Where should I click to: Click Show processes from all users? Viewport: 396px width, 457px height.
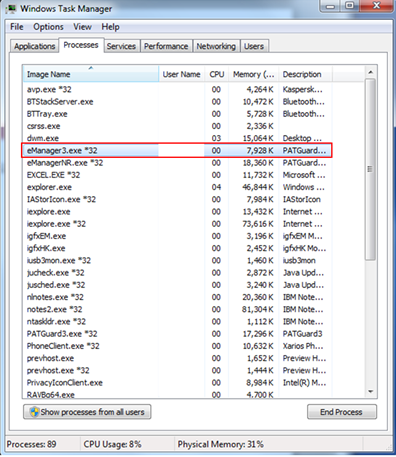pos(87,412)
